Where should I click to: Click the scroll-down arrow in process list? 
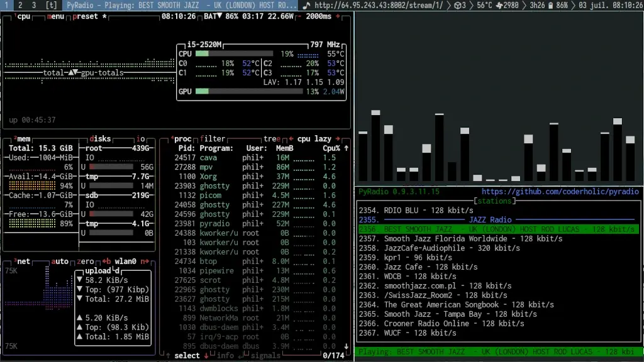point(347,346)
